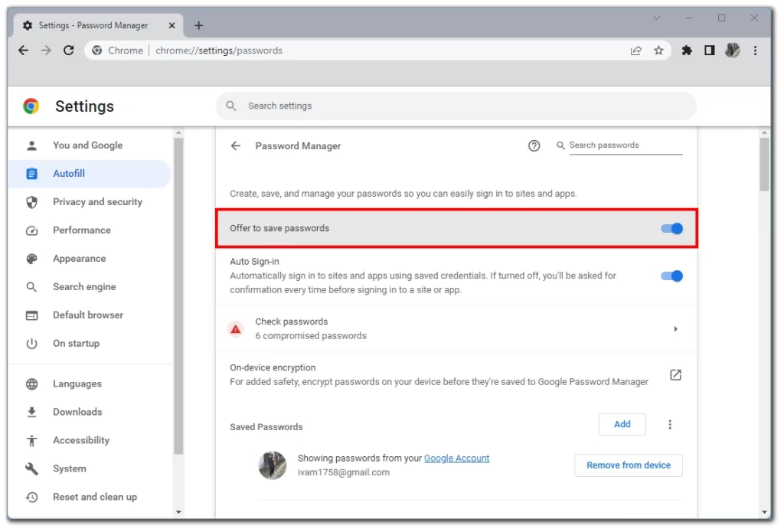
Task: Share this page via the address bar icon
Action: [x=636, y=51]
